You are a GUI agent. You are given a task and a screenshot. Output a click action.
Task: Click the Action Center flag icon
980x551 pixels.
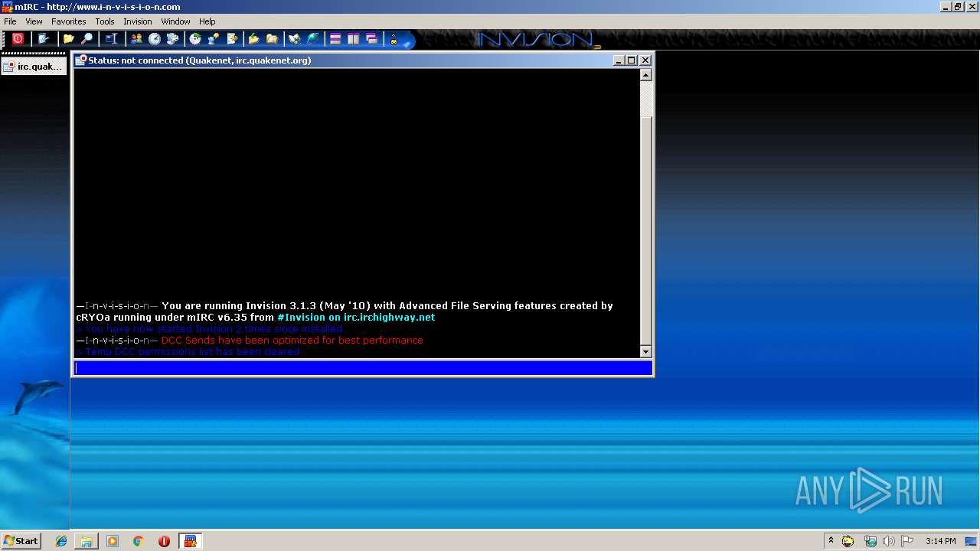(x=906, y=541)
